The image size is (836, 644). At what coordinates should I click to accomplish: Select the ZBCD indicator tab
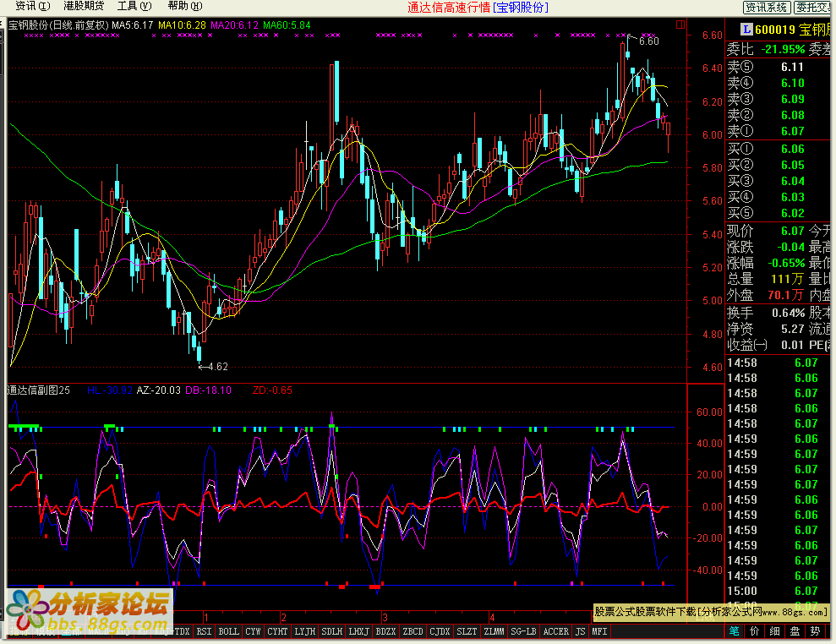[413, 631]
